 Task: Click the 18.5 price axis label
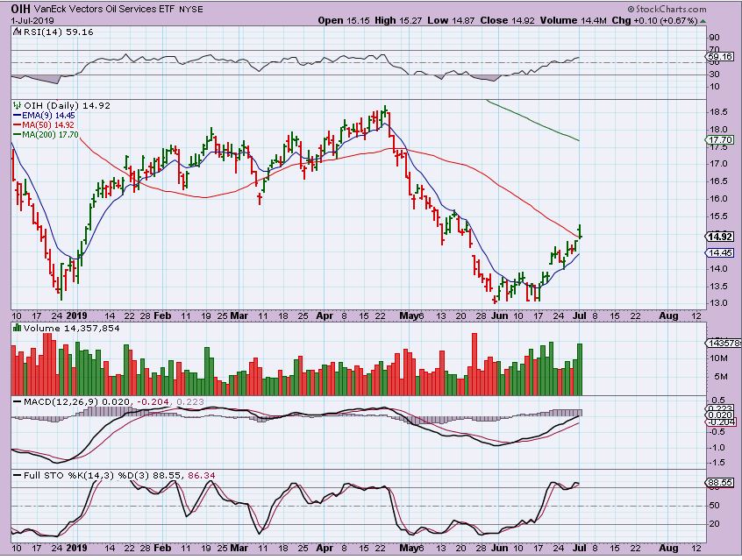[x=718, y=112]
